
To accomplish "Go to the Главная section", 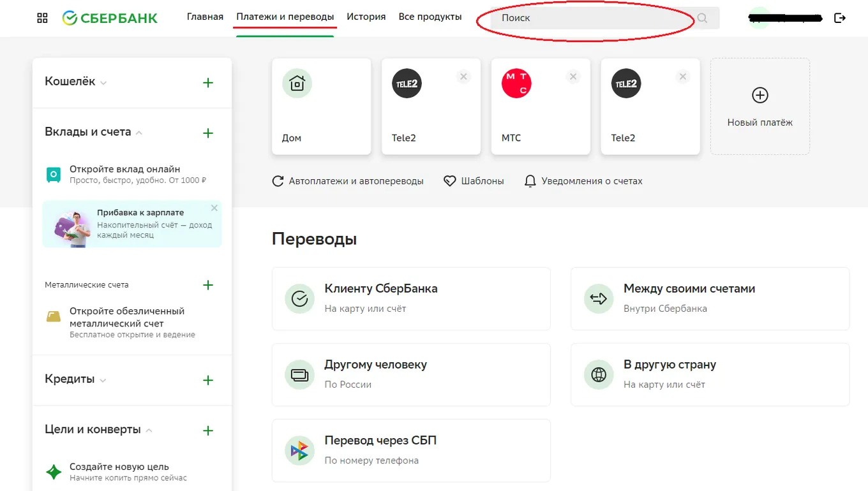I will coord(205,17).
